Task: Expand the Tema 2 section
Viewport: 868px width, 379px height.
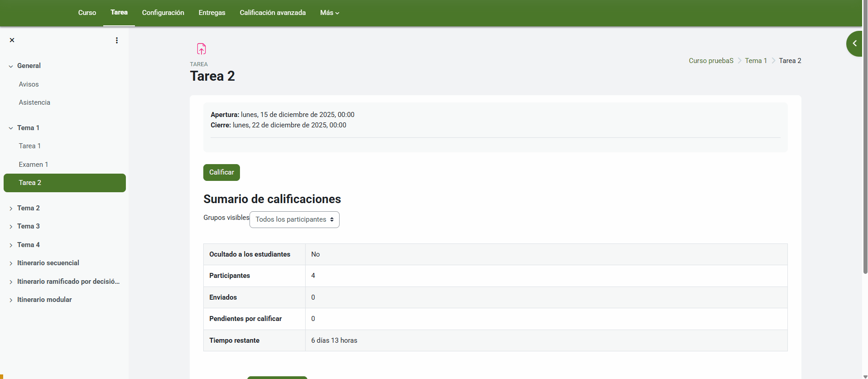Action: pos(11,209)
